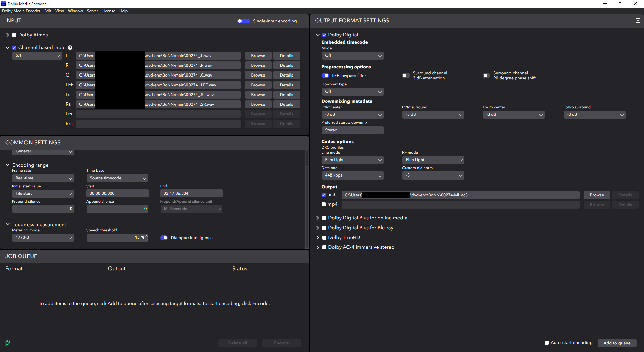
Task: Check Auto-start encoding
Action: (547, 343)
